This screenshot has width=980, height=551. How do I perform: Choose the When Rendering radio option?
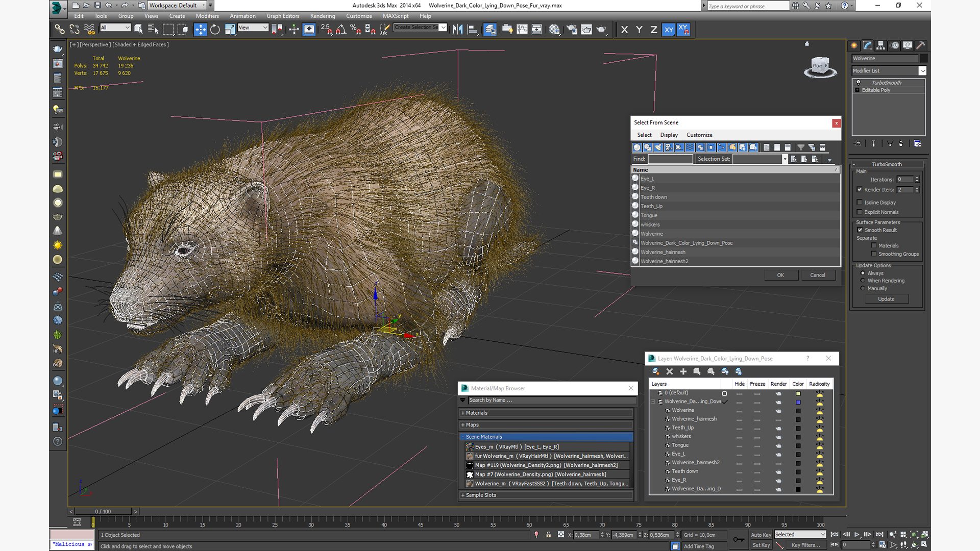(863, 281)
